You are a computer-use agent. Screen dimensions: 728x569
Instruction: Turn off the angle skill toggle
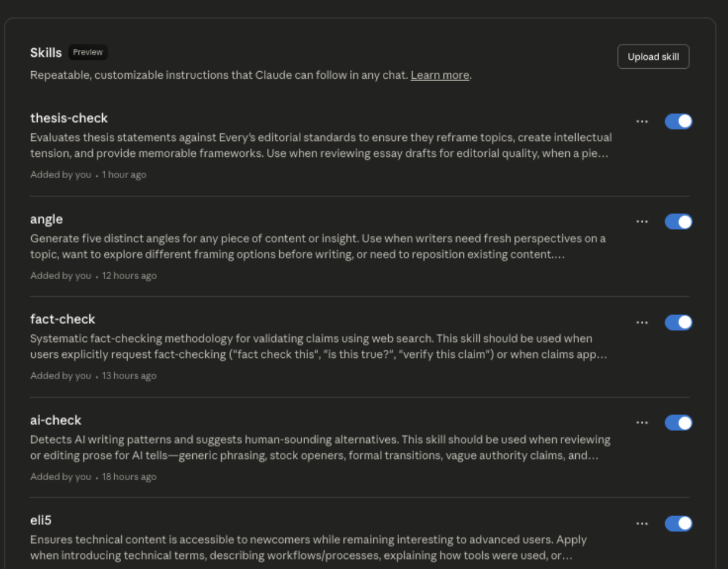pos(678,222)
